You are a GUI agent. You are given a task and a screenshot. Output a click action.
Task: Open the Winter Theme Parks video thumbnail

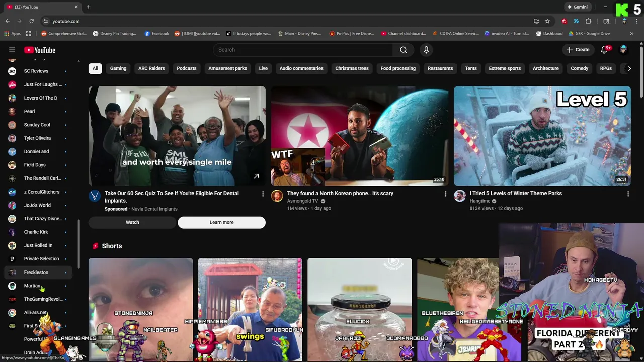click(542, 136)
